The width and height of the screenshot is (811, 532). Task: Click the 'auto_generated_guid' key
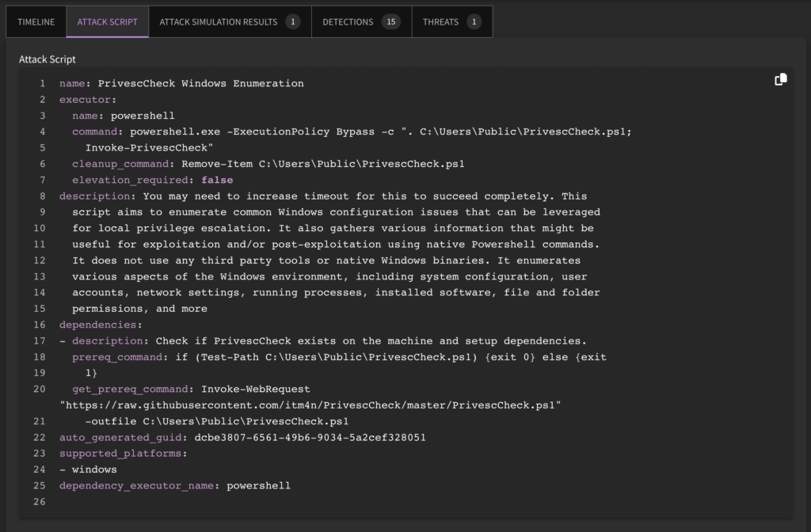[x=120, y=437]
